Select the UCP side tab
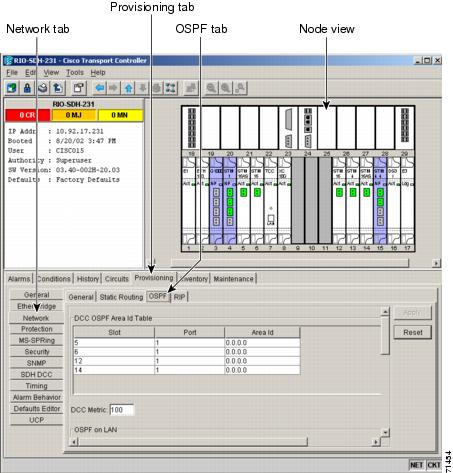Screen dimensions: 453x473 pyautogui.click(x=37, y=420)
